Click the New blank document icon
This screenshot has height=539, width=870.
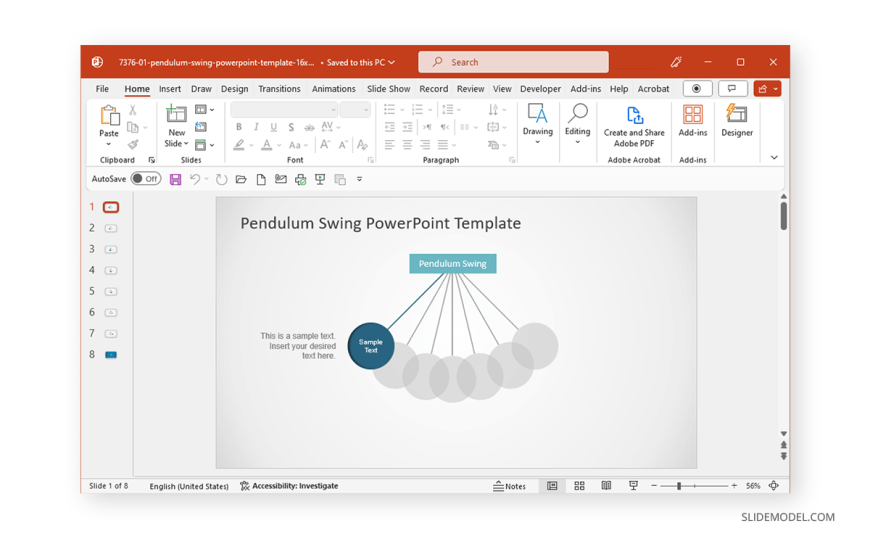261,179
